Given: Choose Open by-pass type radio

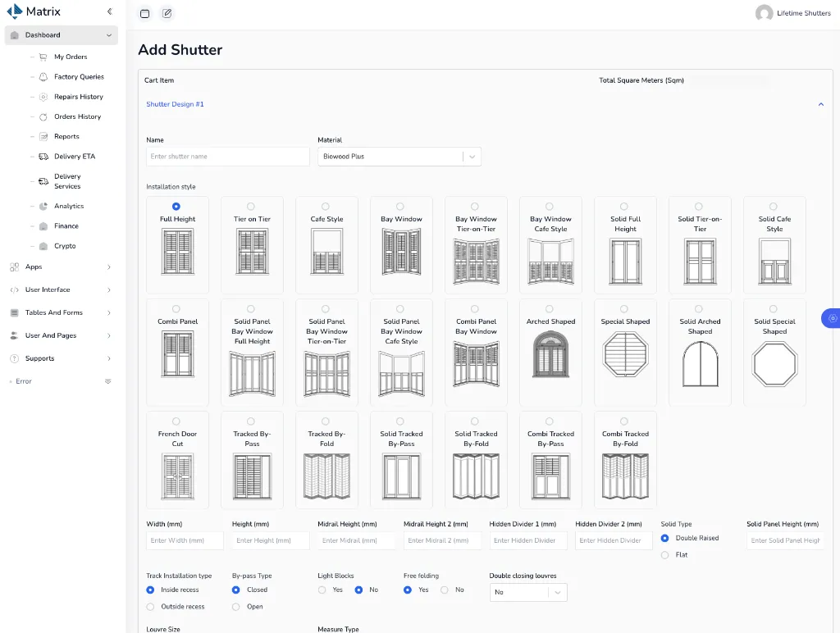Looking at the screenshot, I should click(x=235, y=607).
